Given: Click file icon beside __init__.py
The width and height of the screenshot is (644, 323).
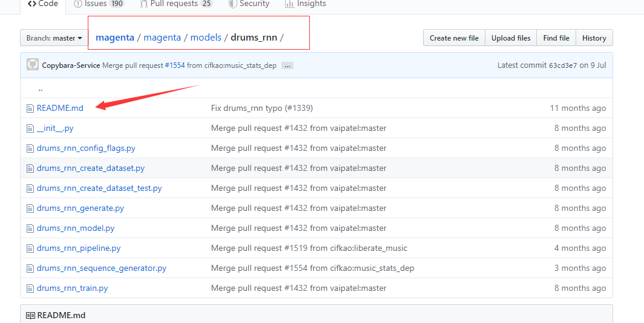Looking at the screenshot, I should (x=30, y=128).
